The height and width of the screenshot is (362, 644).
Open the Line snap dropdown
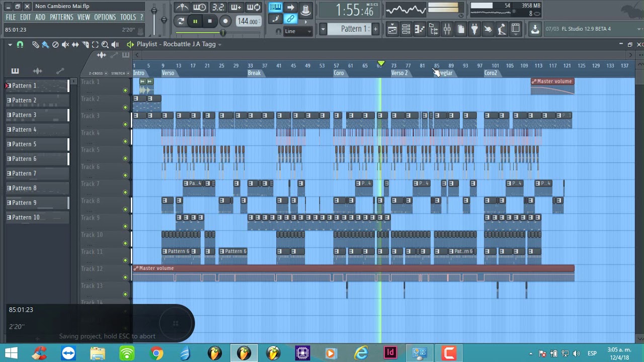298,31
